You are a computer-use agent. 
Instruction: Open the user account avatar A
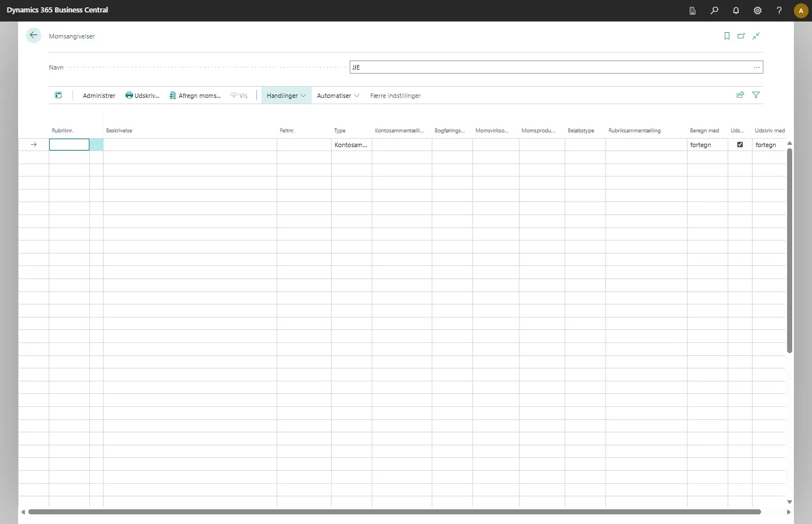(801, 11)
